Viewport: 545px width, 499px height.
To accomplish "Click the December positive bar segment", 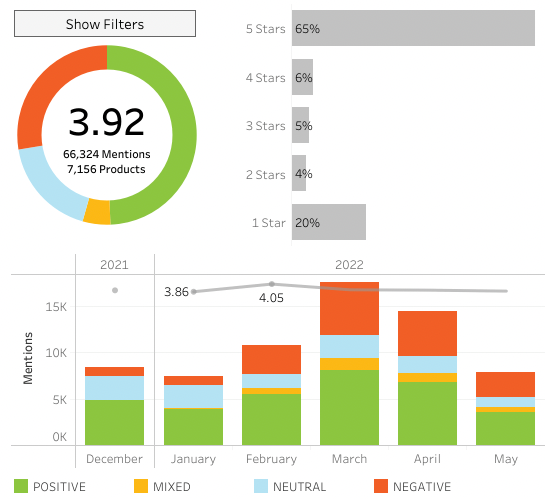I will [x=114, y=423].
